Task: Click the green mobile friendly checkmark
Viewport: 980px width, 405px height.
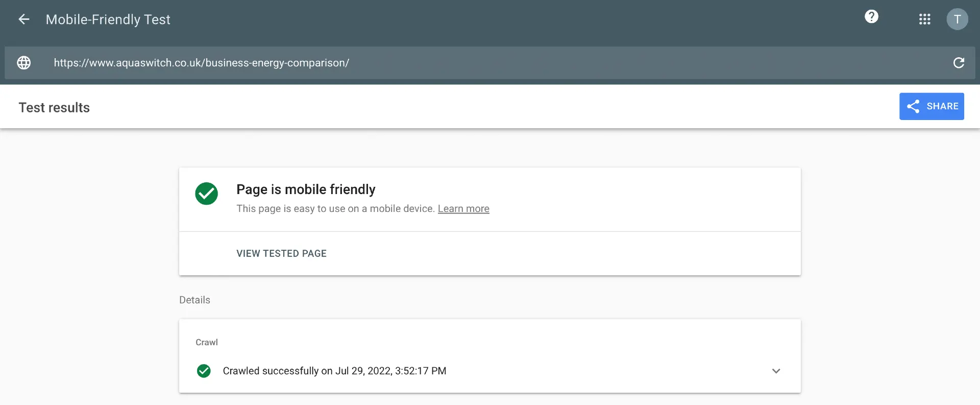Action: (206, 194)
